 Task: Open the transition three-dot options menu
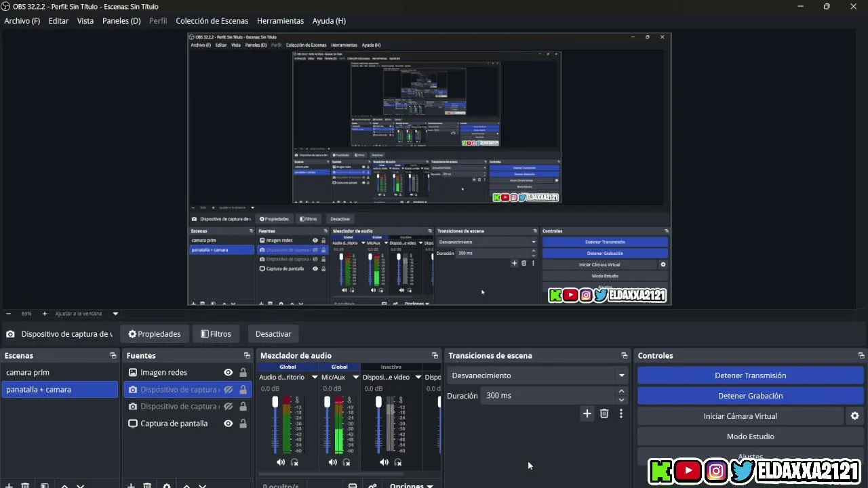coord(620,413)
